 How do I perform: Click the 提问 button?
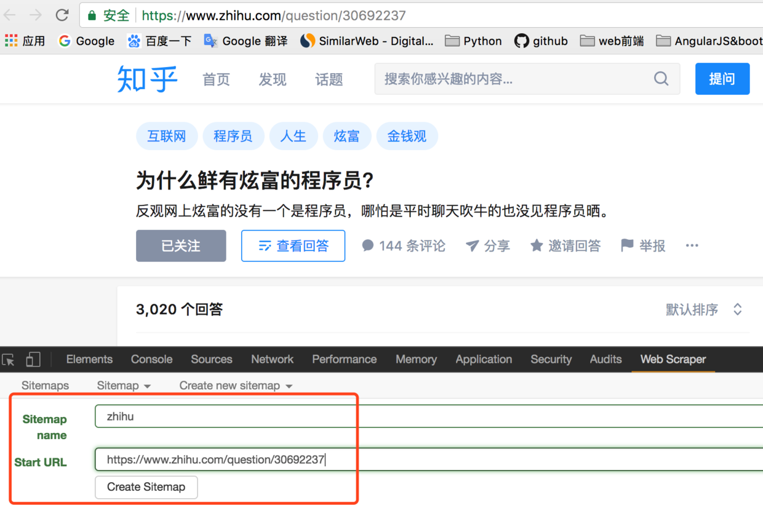click(x=722, y=79)
